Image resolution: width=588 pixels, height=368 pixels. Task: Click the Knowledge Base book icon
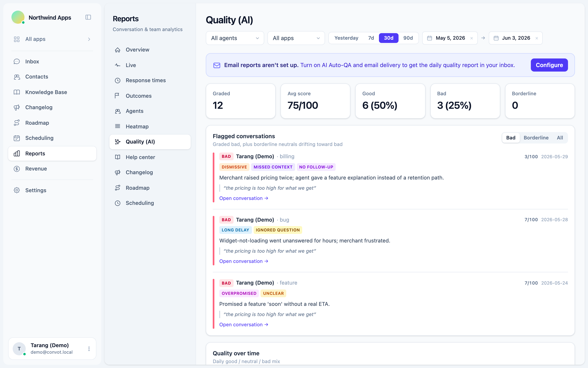tap(17, 92)
